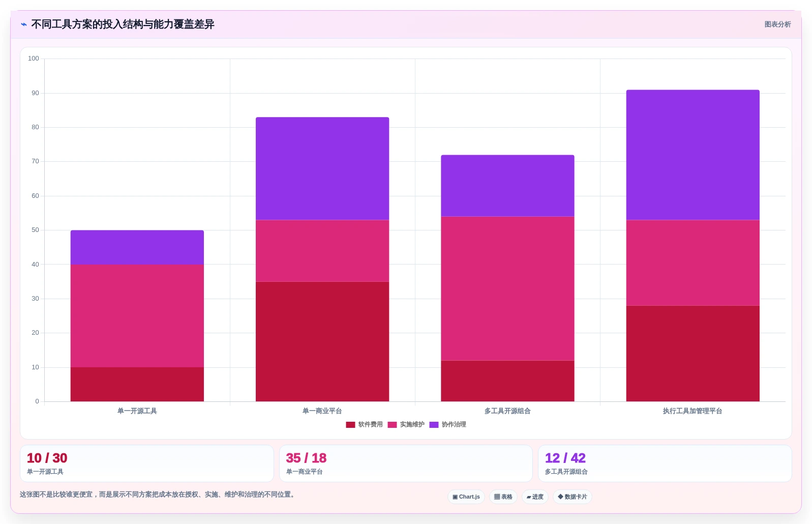This screenshot has width=812, height=524.
Task: Click the y-axis value 0
Action: (x=37, y=401)
